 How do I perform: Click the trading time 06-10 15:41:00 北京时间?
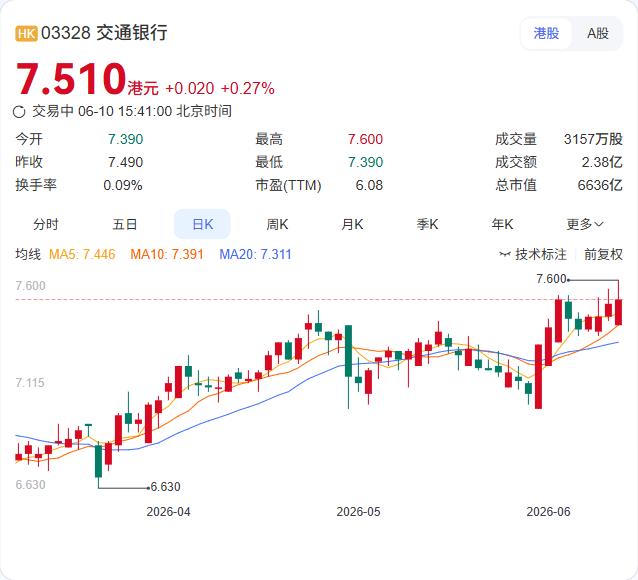(x=155, y=111)
